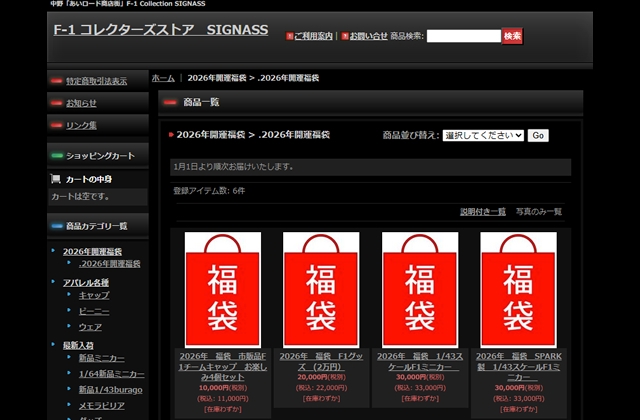Click the shopping cart icon beside カートの中身
This screenshot has width=640, height=420.
(55, 179)
